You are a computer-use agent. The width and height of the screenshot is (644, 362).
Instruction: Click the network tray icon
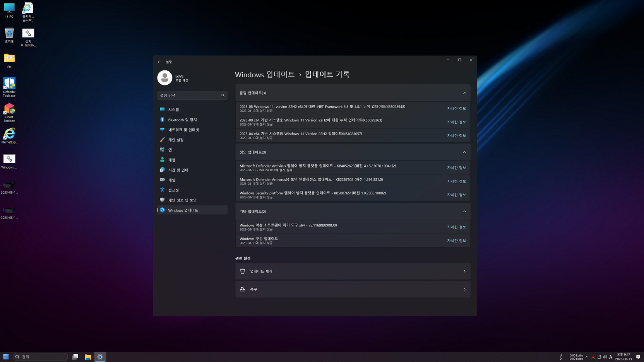[x=599, y=357]
